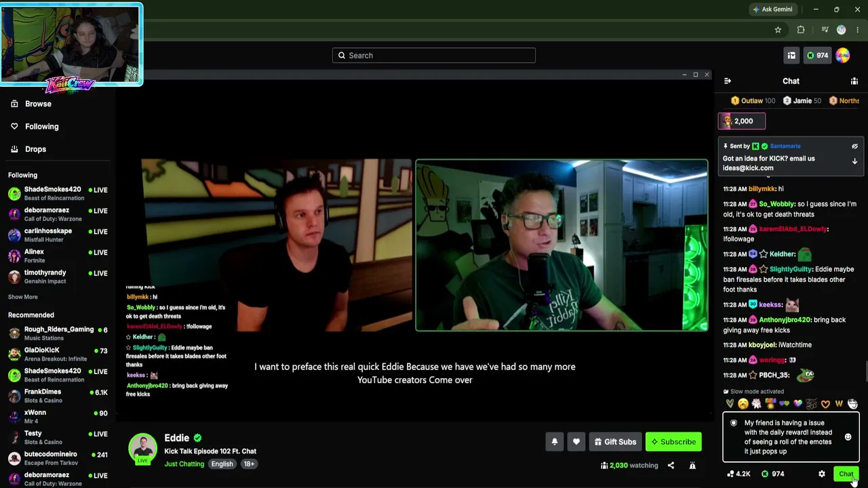Open the 4.2K channel points indicator
Viewport: 868px width, 488px height.
click(738, 474)
